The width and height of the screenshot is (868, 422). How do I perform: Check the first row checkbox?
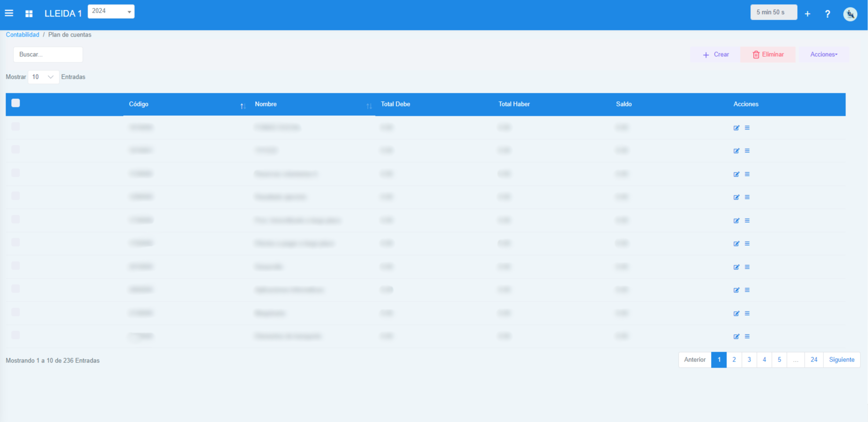(16, 127)
